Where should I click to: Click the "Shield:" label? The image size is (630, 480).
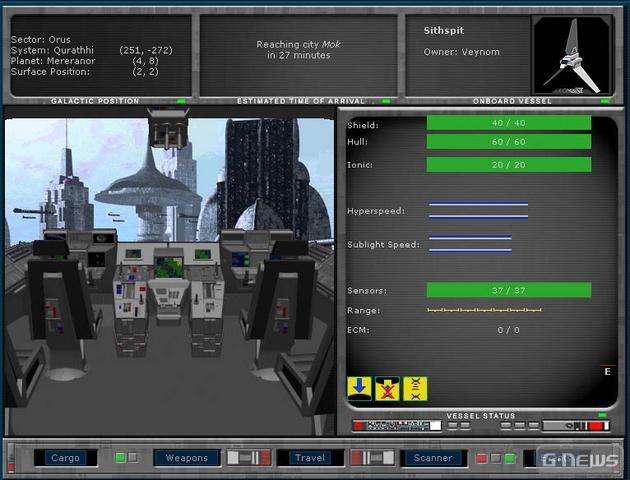pyautogui.click(x=363, y=125)
